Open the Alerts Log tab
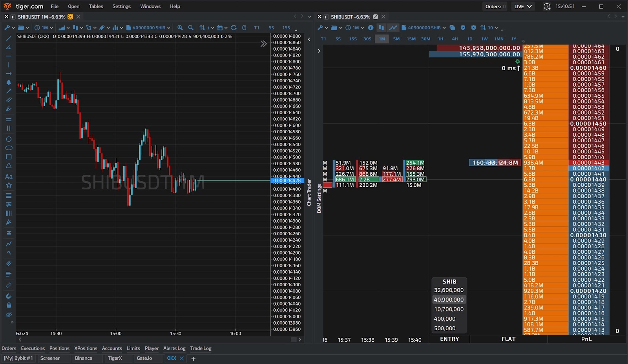Viewport: 628px width, 364px height. point(174,348)
